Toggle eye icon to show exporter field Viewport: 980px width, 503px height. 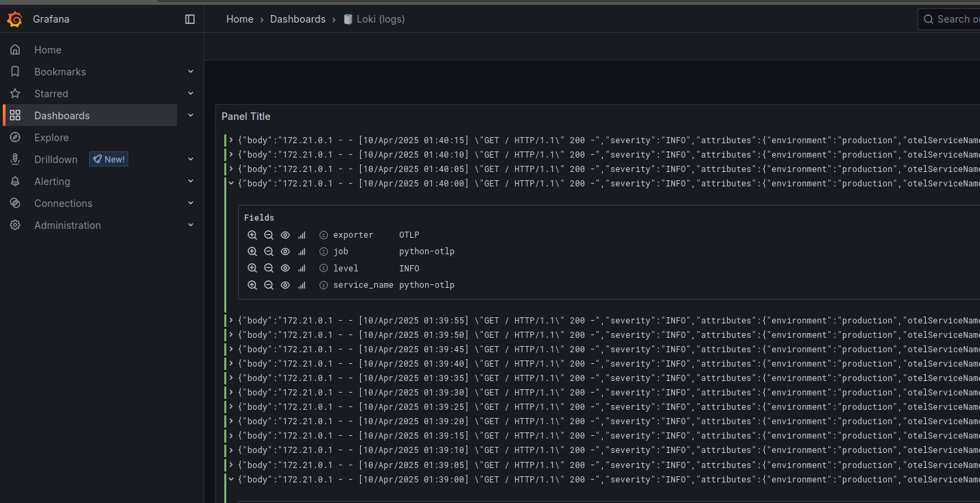pos(285,235)
